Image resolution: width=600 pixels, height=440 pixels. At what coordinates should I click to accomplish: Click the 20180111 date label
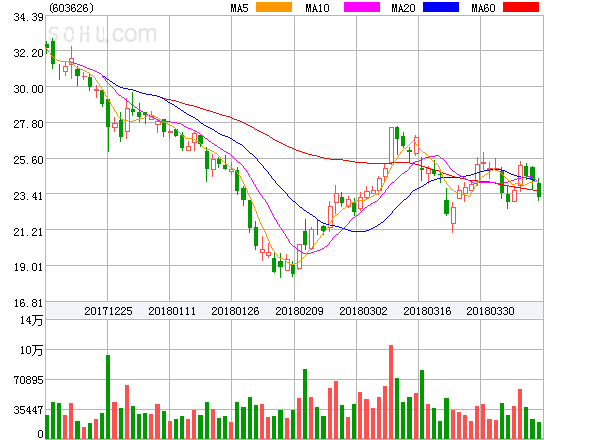[x=172, y=311]
